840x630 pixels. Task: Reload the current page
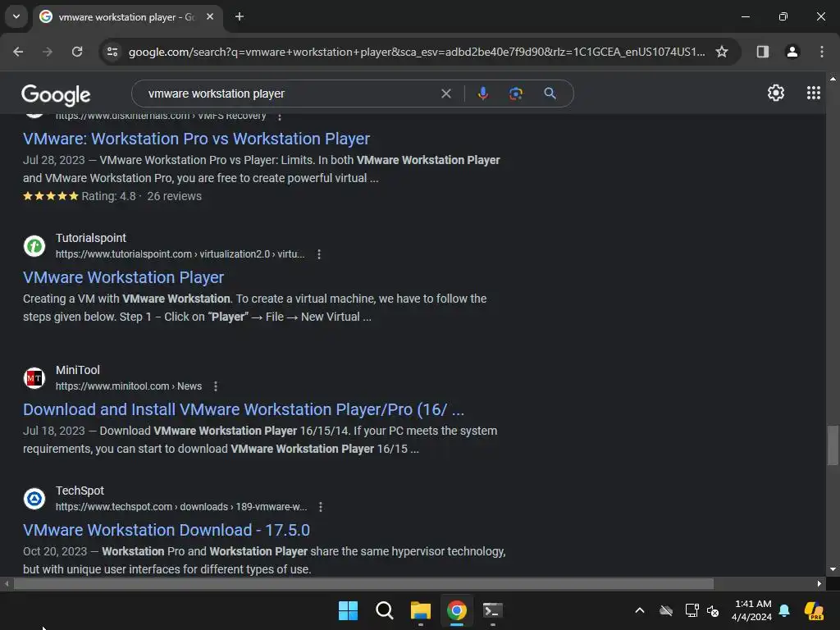(77, 52)
